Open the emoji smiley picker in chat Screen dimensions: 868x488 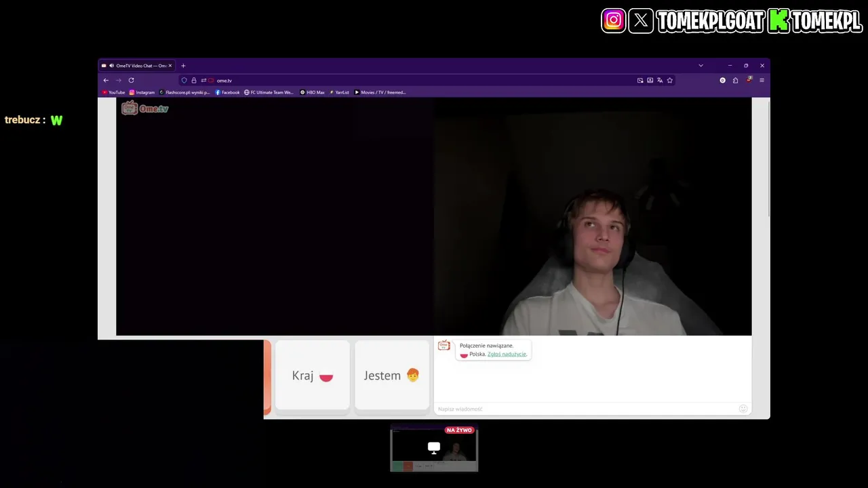point(743,409)
